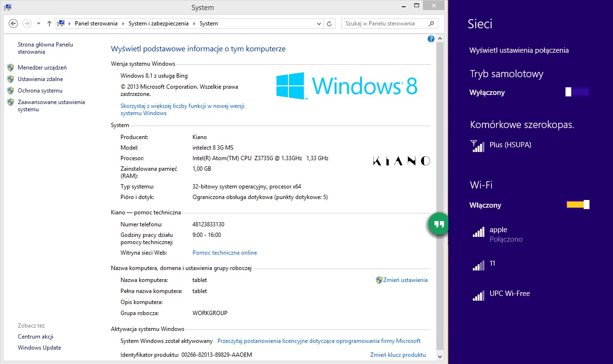Focus the Szukaj w Panelu sterowania field

click(389, 23)
